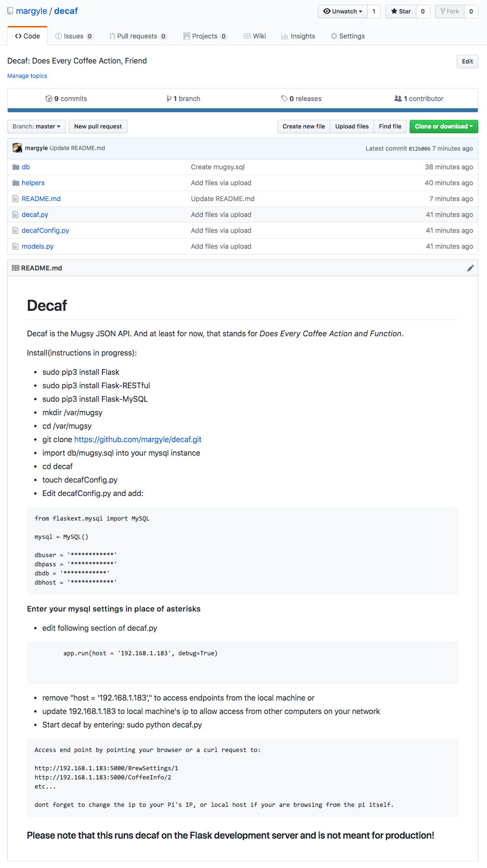
Task: Click the Manage topics link
Action: (x=27, y=76)
